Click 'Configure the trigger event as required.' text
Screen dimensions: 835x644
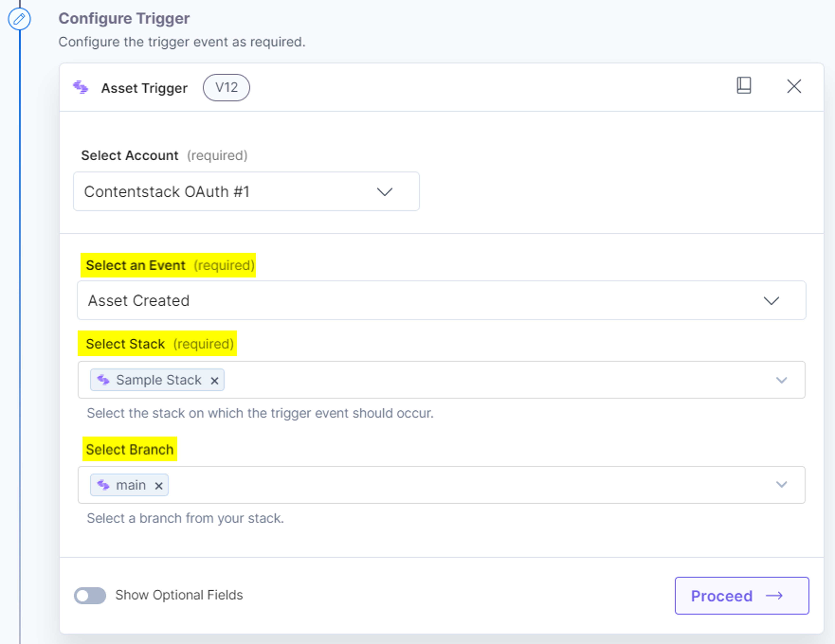tap(182, 42)
